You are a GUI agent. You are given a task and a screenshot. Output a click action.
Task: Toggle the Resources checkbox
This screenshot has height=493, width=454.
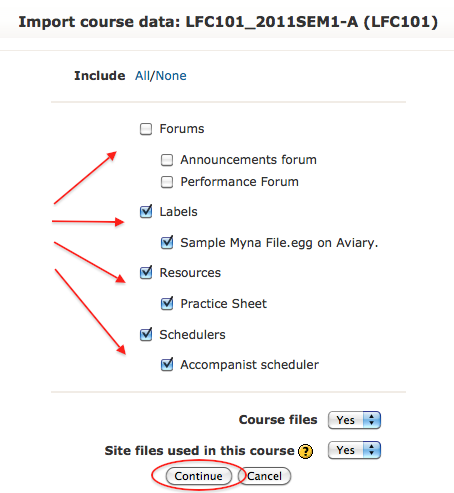click(146, 273)
